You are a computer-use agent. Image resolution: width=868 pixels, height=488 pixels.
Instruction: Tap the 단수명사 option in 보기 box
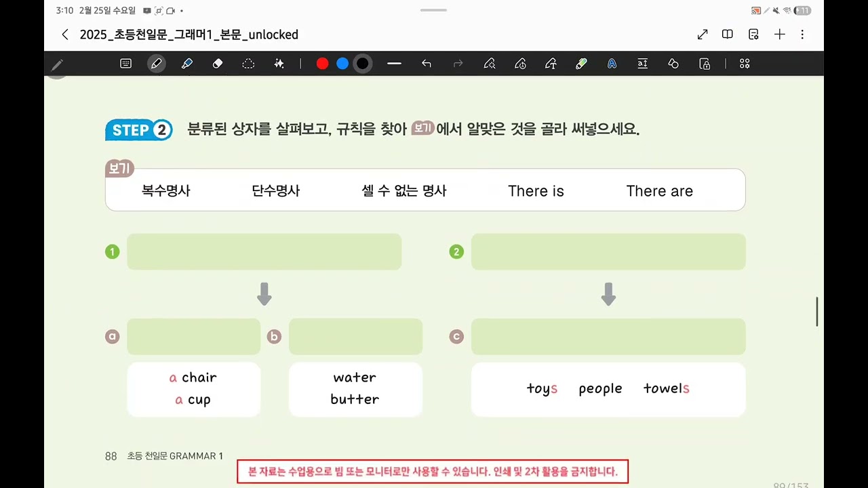(275, 191)
